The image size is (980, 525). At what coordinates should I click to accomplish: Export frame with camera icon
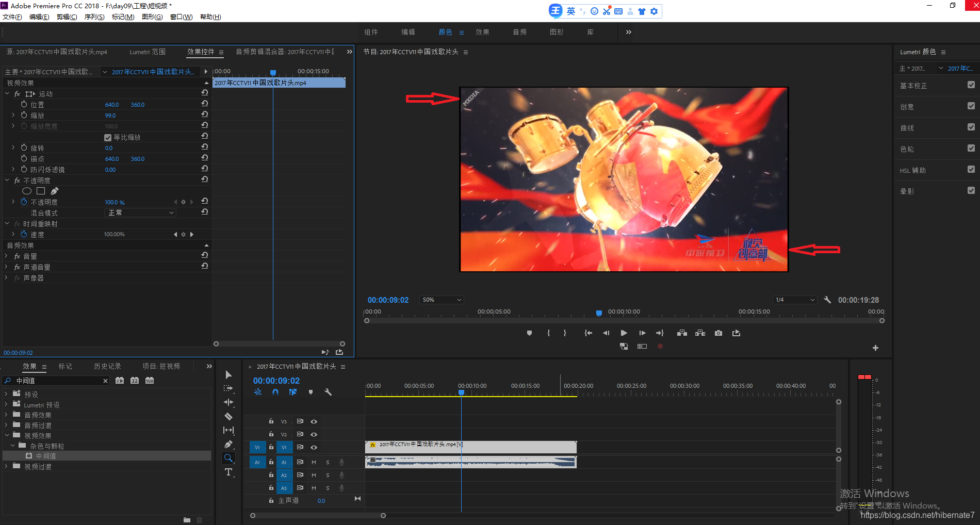[x=718, y=333]
